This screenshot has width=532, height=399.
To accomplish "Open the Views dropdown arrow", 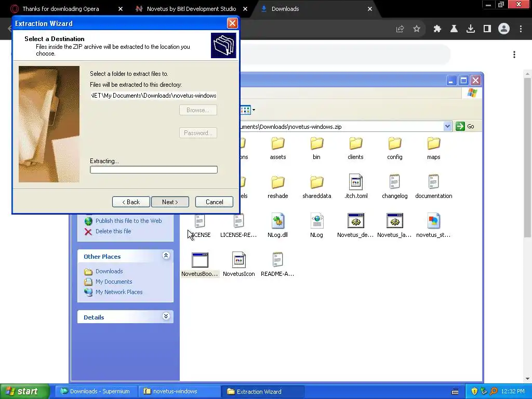I will tap(254, 110).
